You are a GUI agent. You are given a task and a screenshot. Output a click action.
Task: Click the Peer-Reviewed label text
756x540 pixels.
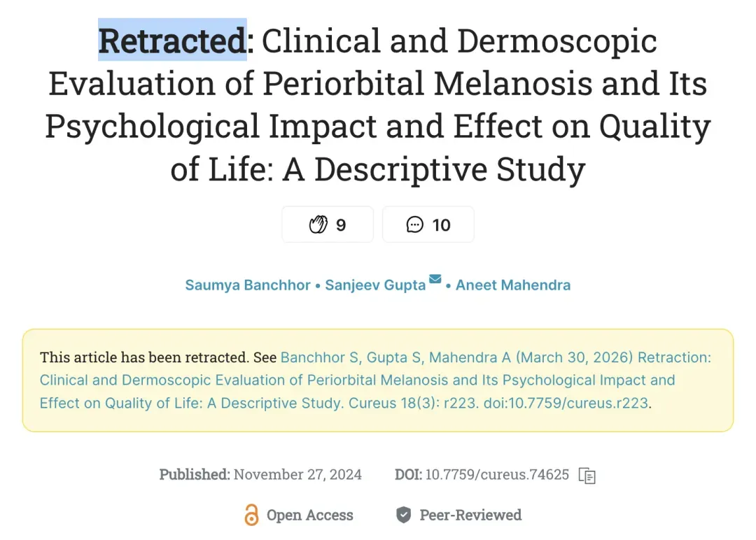click(x=470, y=515)
